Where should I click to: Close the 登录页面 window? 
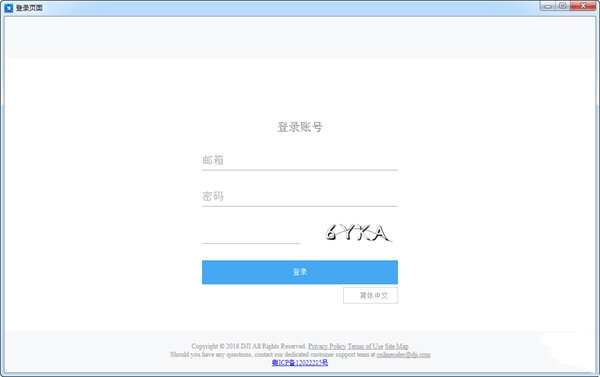583,6
